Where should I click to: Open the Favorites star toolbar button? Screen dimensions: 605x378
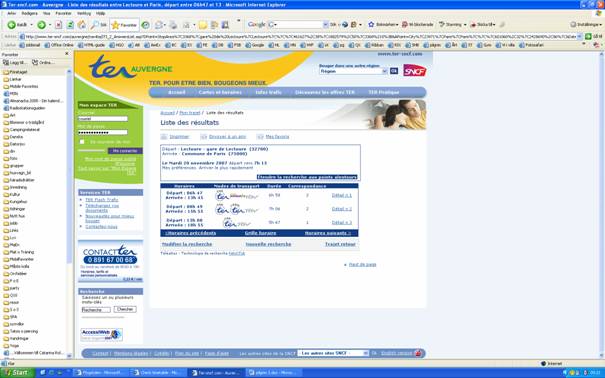(x=124, y=25)
